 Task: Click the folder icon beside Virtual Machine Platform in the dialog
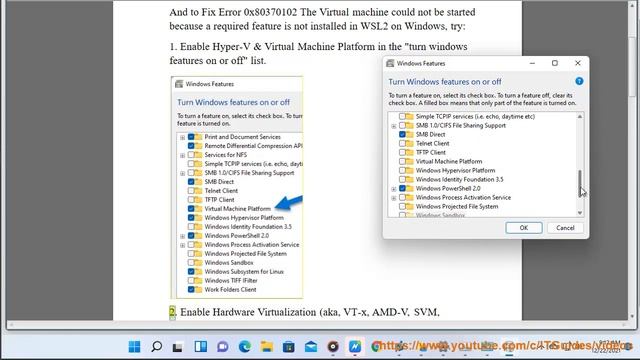pyautogui.click(x=409, y=161)
